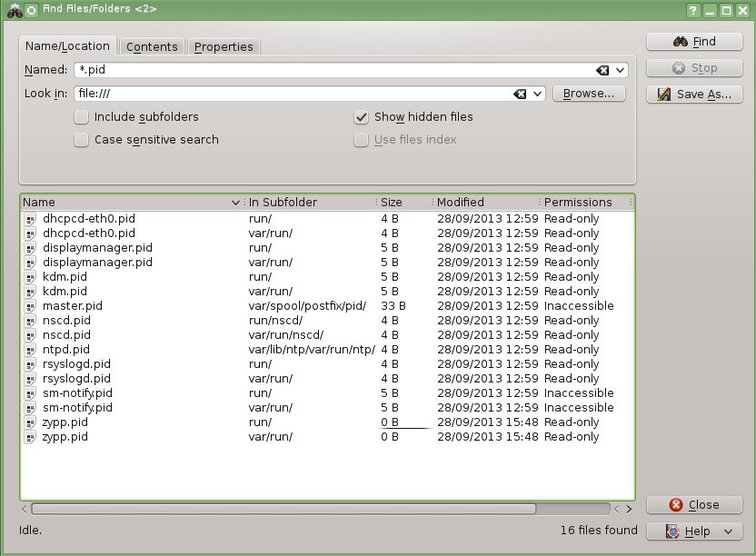Enable Include subfolders checkbox
This screenshot has width=756, height=556.
coord(81,117)
